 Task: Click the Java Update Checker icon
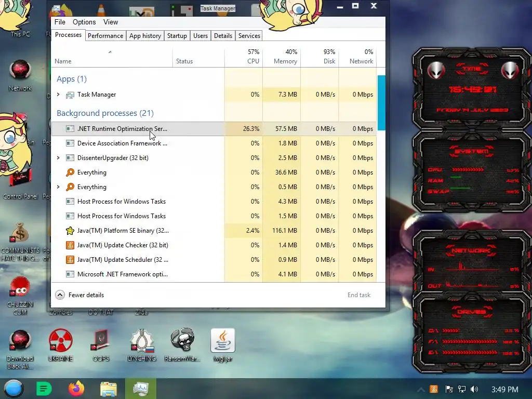tap(70, 245)
